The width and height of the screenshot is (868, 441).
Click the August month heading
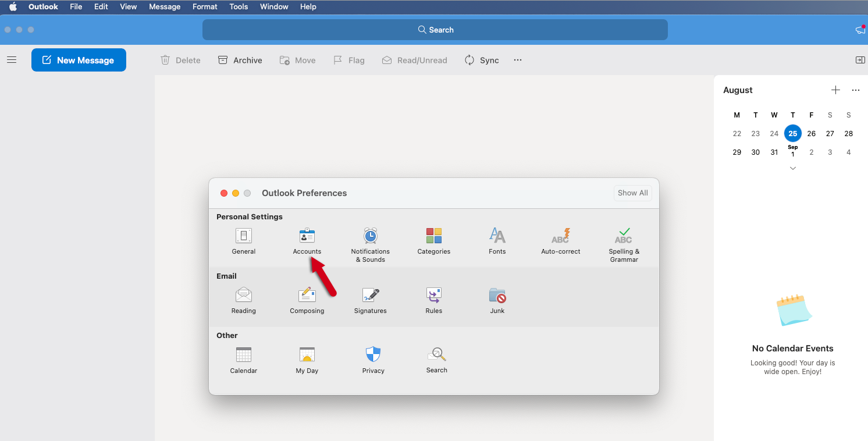(x=738, y=90)
